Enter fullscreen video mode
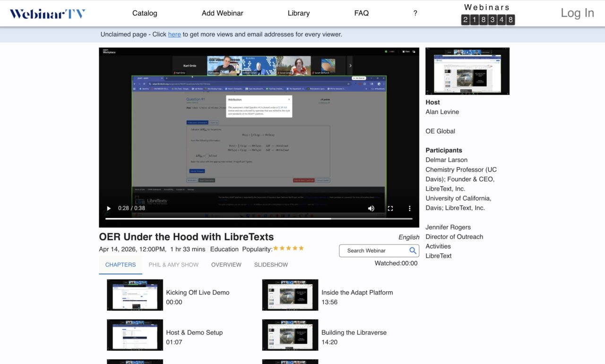This screenshot has height=364, width=605. [x=390, y=208]
